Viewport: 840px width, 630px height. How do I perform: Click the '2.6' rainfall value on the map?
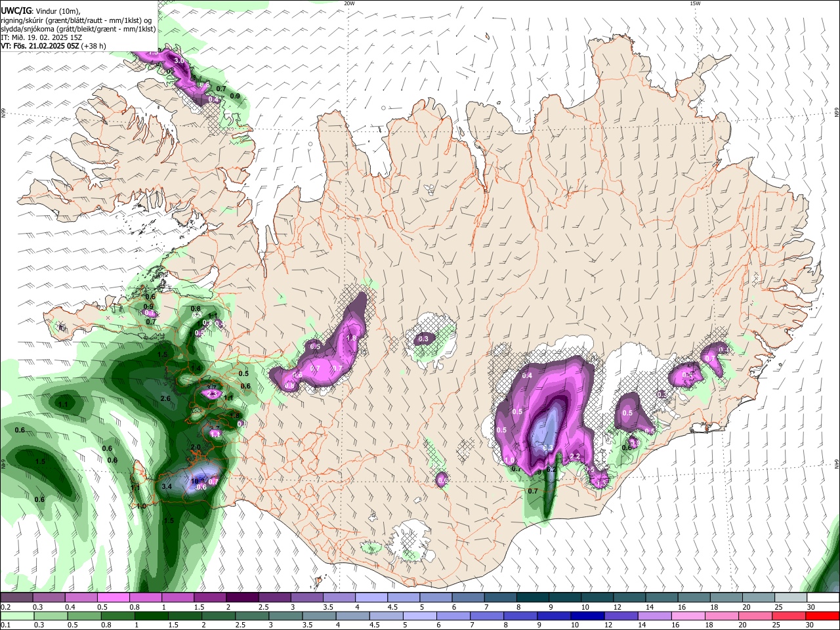click(x=165, y=398)
